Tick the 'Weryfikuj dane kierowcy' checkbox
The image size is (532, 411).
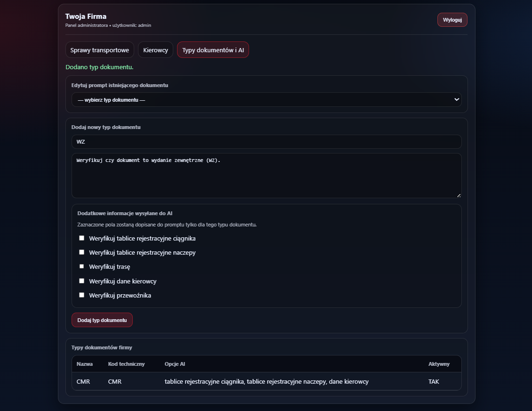[82, 281]
